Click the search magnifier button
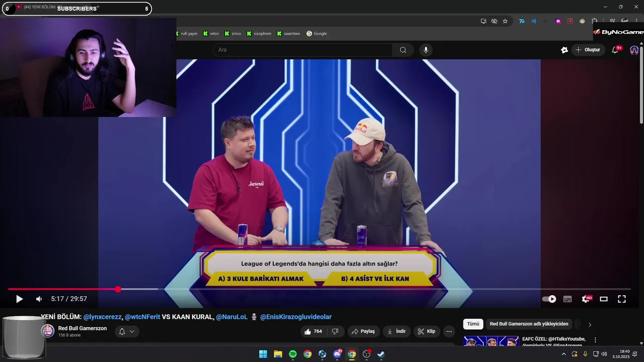The height and width of the screenshot is (362, 644). click(403, 50)
